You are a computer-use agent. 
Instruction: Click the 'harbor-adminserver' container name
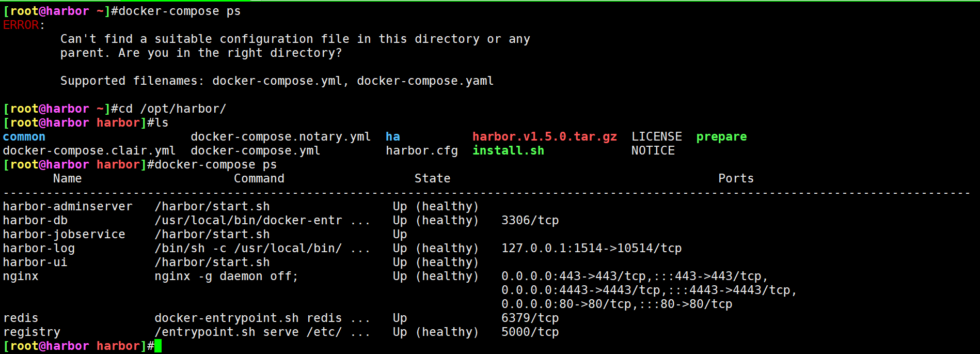(68, 206)
